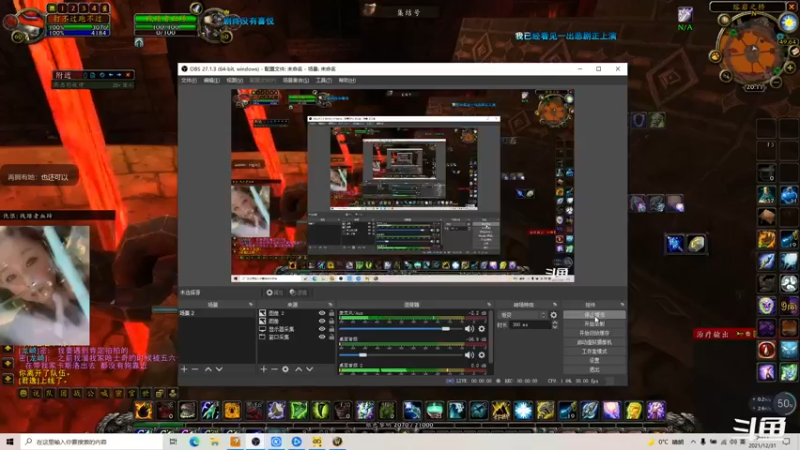
Task: Remove the selected scene with the minus icon
Action: (x=195, y=369)
